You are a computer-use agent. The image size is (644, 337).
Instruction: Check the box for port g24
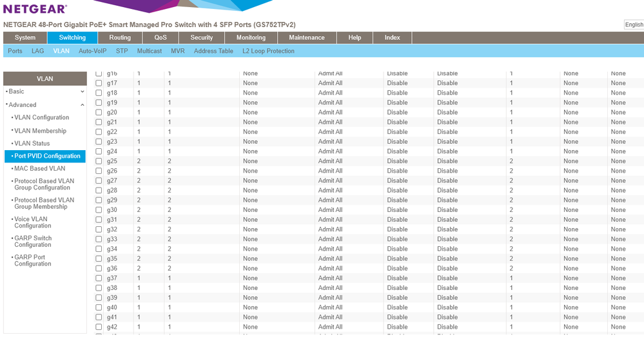[x=99, y=151]
